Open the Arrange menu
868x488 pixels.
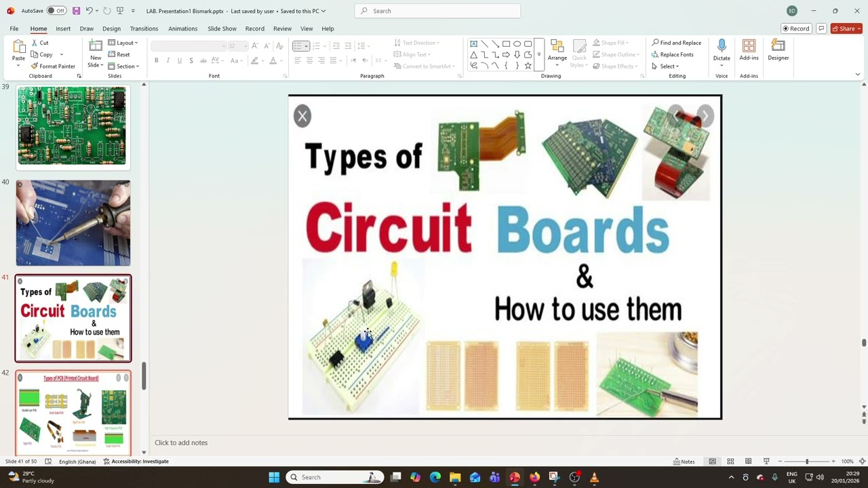click(557, 54)
